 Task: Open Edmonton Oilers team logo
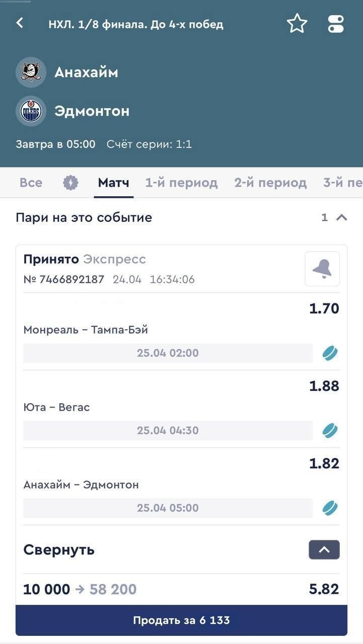click(31, 111)
